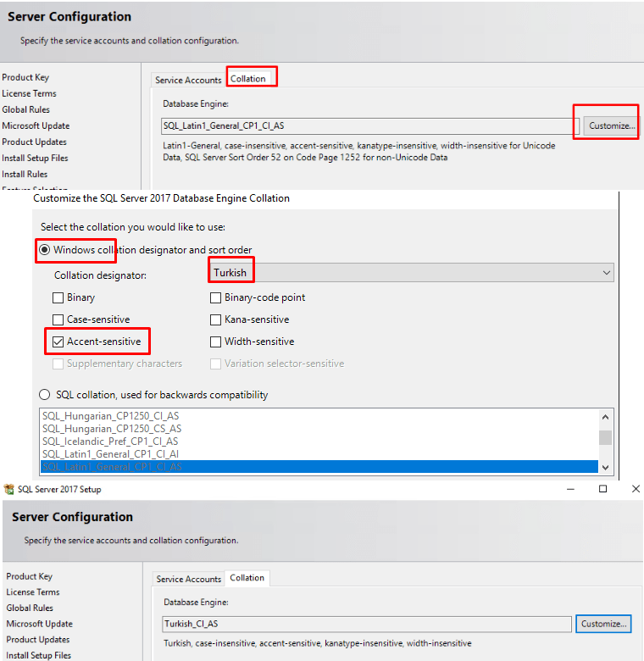This screenshot has height=661, width=644.
Task: Click the up arrow of the SQL collation list scrollbar
Action: click(x=605, y=417)
